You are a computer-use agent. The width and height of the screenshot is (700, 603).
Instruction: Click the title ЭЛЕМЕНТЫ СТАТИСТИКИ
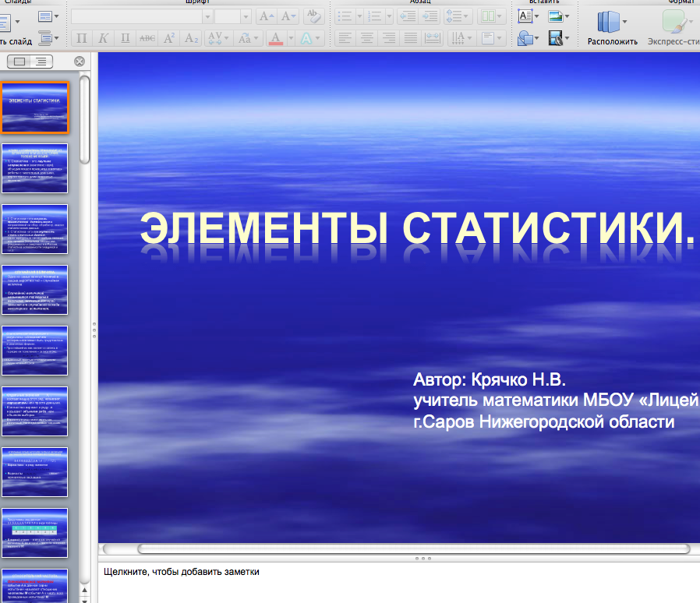tap(418, 228)
